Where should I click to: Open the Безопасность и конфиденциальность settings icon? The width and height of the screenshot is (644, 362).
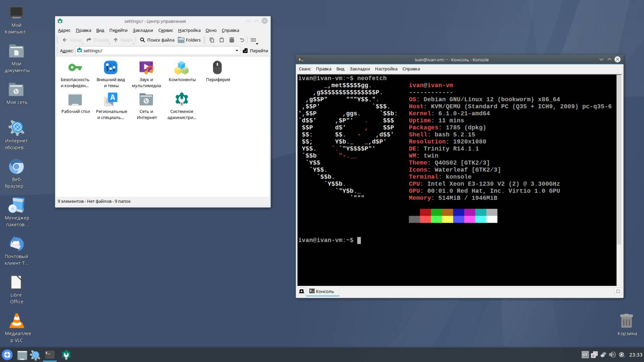[x=75, y=68]
